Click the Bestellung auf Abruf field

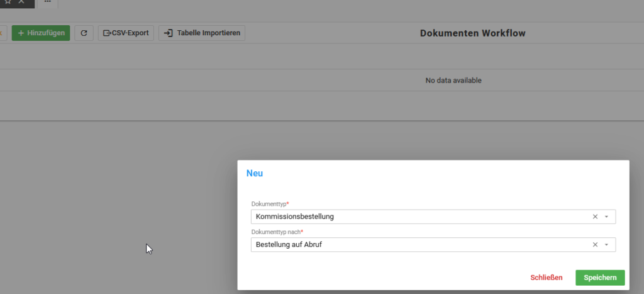tap(433, 245)
